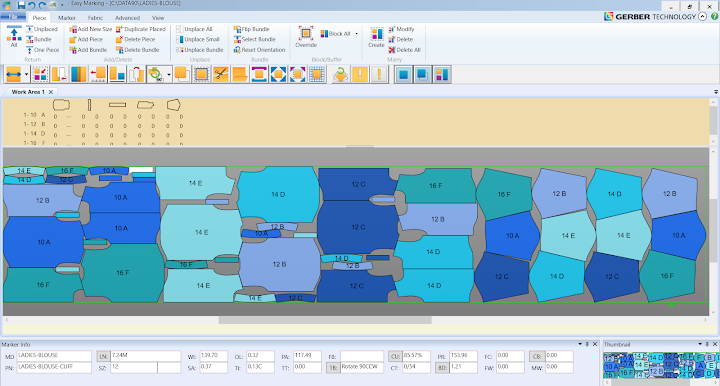Click the Unplace All button
This screenshot has width=720, height=386.
[194, 29]
